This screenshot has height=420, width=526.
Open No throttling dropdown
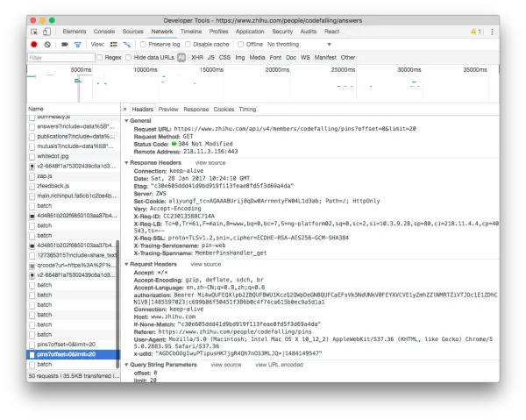point(299,45)
